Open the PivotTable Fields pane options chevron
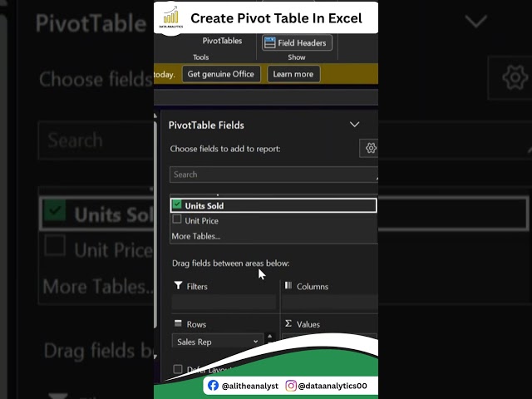 click(x=355, y=125)
